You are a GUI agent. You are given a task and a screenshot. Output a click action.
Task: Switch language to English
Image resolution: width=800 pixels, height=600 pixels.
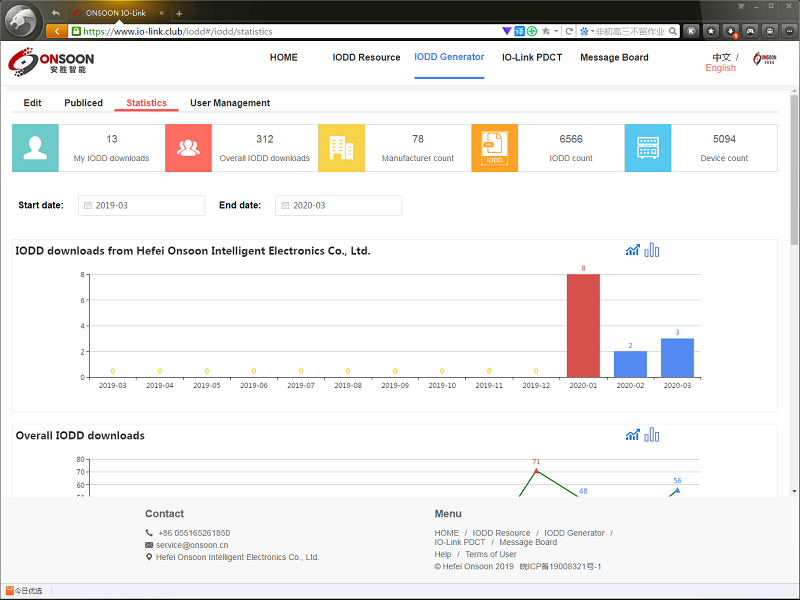(x=720, y=68)
